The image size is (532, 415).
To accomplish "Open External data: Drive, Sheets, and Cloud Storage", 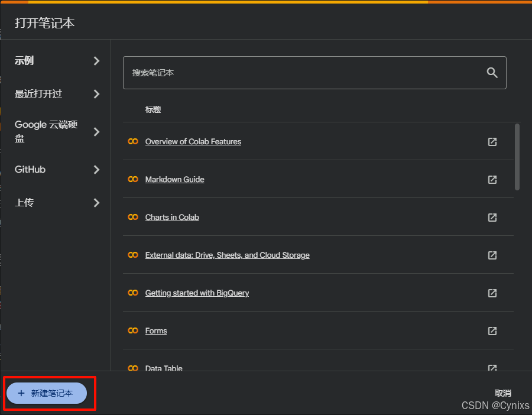I will coord(228,255).
